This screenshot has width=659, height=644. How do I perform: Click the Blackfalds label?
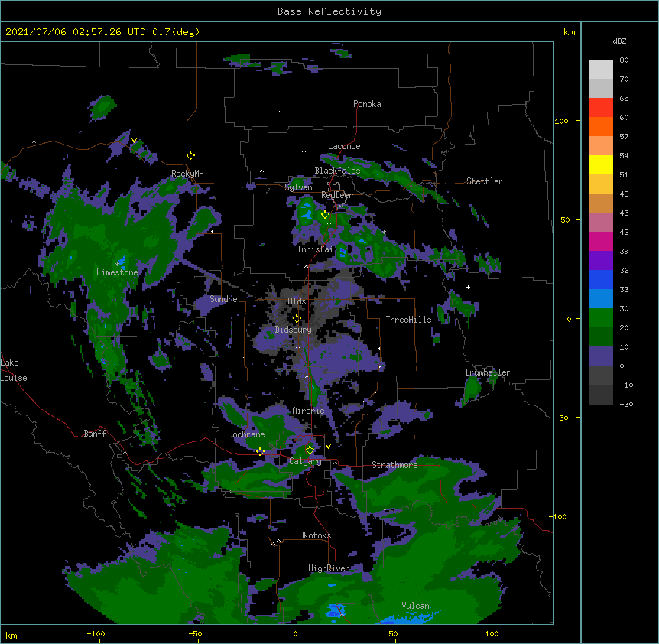pyautogui.click(x=337, y=171)
